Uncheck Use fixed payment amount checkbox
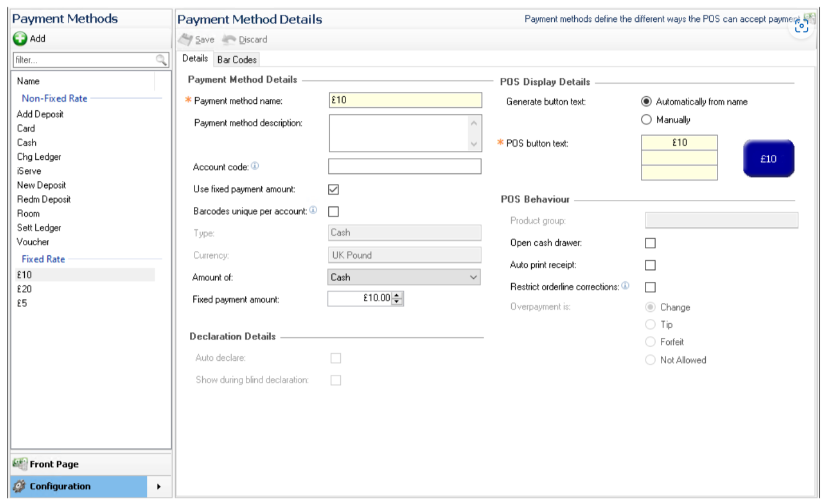The width and height of the screenshot is (826, 504). 334,189
